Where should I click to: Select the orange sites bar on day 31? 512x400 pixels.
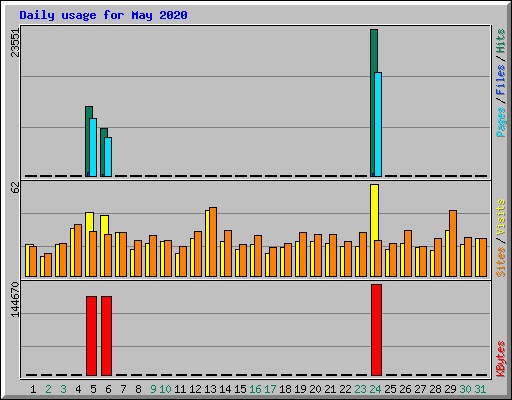point(483,257)
